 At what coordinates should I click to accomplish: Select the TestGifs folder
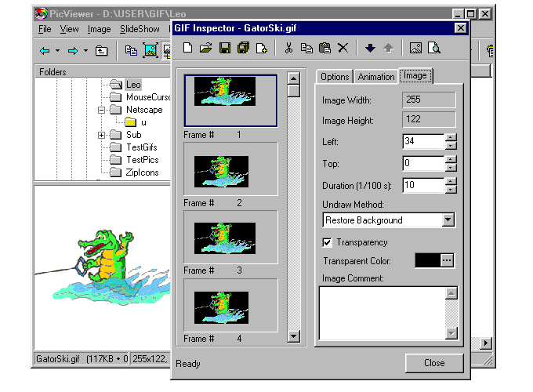pyautogui.click(x=134, y=147)
